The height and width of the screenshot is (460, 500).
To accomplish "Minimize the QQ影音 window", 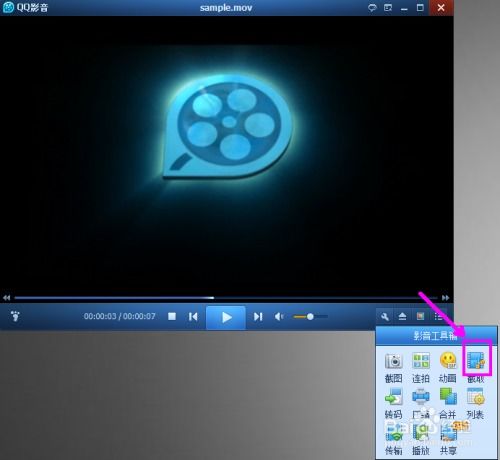I will click(x=404, y=9).
